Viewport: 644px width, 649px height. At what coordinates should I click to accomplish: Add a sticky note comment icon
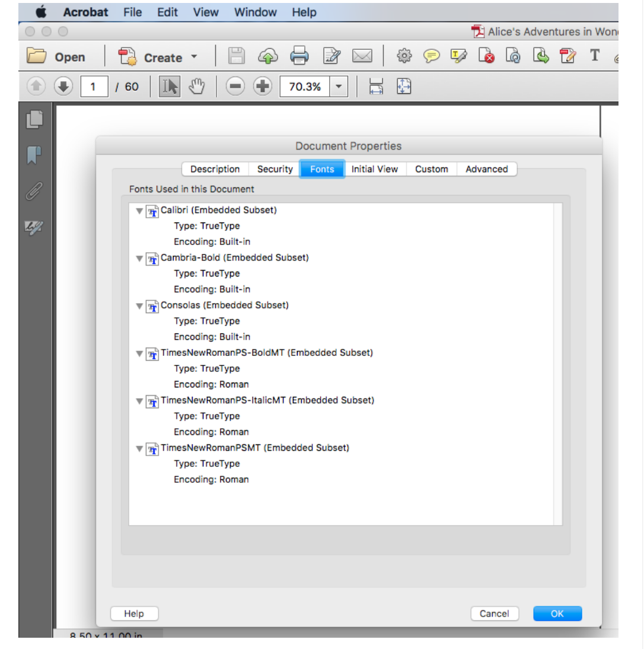[431, 56]
